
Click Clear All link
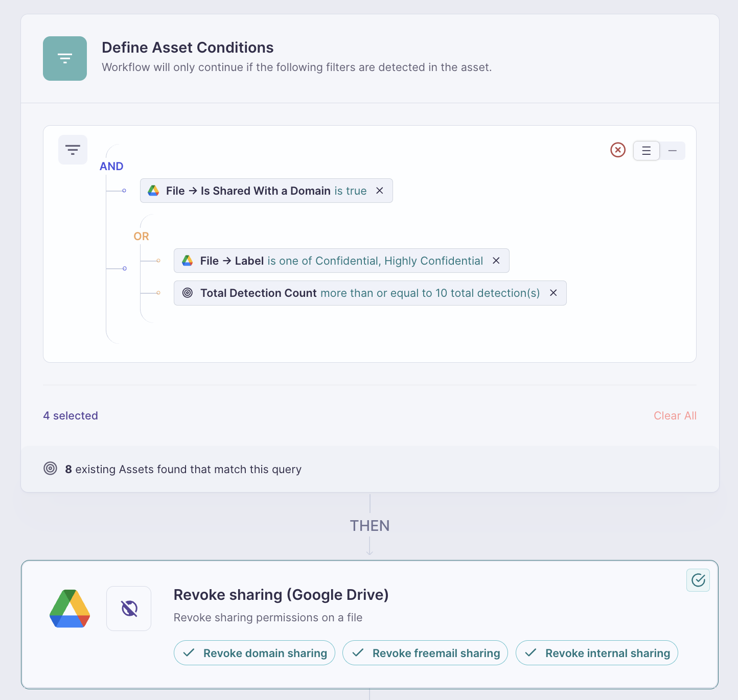(675, 416)
